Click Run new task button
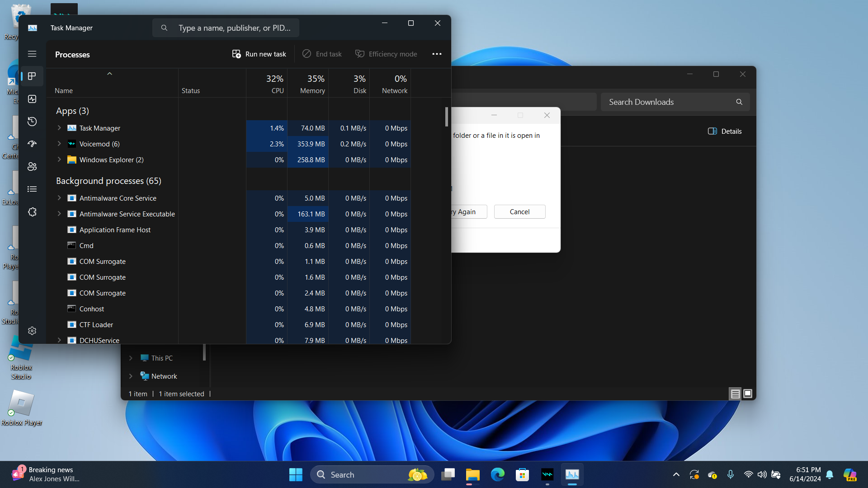Image resolution: width=868 pixels, height=488 pixels. [259, 54]
